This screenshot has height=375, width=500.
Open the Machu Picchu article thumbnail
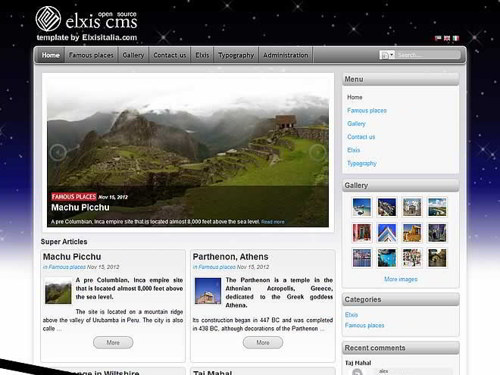pos(58,291)
